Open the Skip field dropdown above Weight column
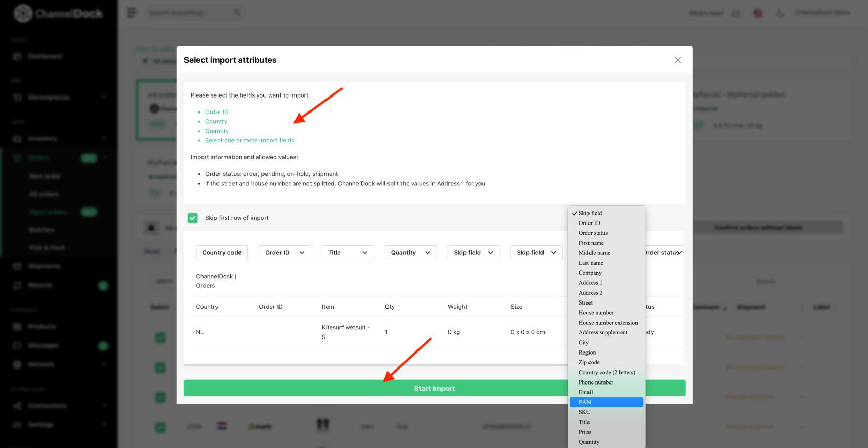 point(474,253)
